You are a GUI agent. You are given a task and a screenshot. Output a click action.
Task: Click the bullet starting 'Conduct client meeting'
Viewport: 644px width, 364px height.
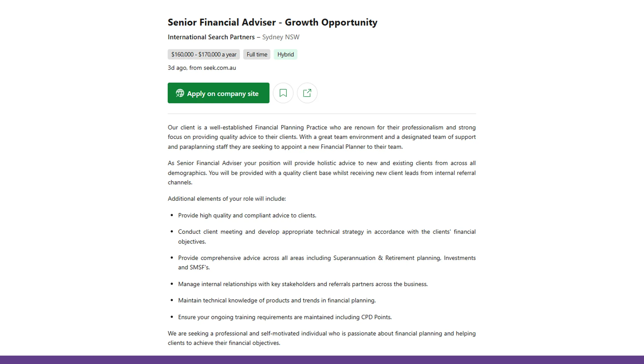(x=326, y=236)
